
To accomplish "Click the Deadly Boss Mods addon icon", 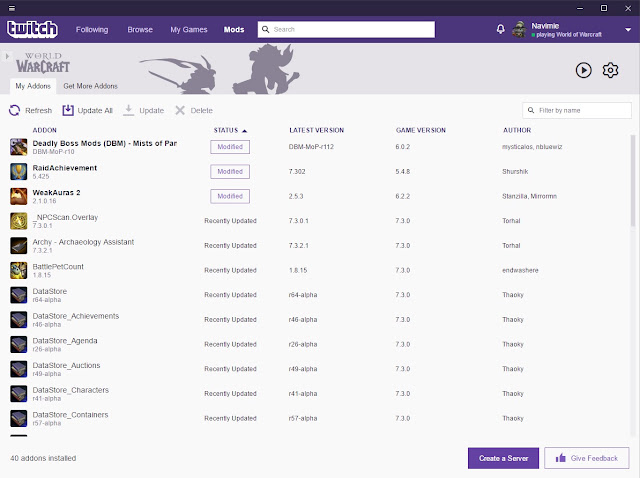I will 18,147.
